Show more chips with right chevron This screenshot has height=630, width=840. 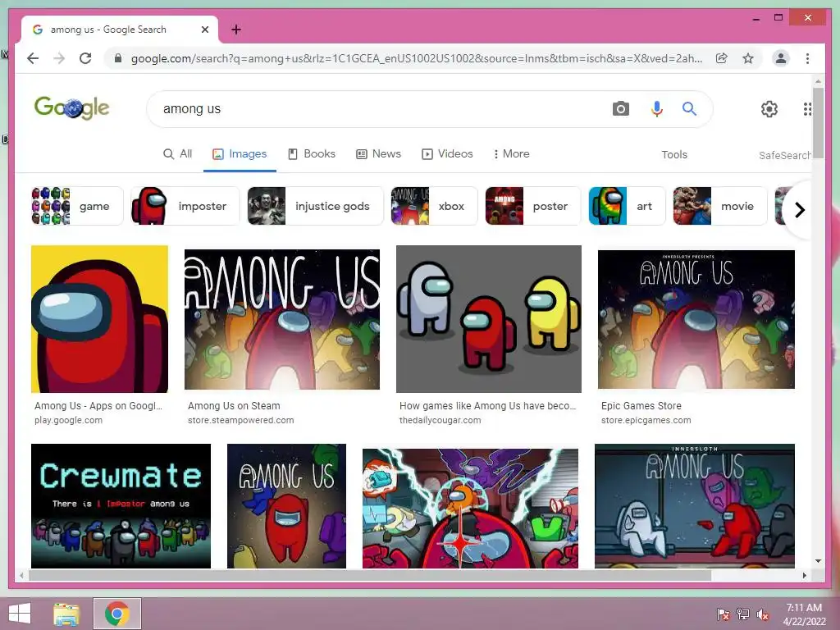(799, 209)
